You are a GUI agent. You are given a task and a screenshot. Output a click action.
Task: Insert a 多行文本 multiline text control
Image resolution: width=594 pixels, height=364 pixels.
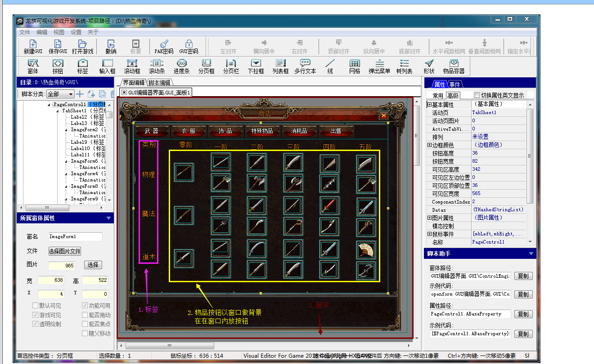[x=305, y=67]
